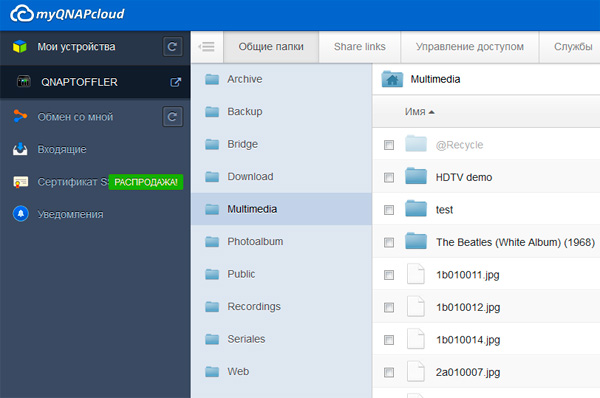
Task: Open Сертификат SSL certificate icon
Action: tap(21, 182)
